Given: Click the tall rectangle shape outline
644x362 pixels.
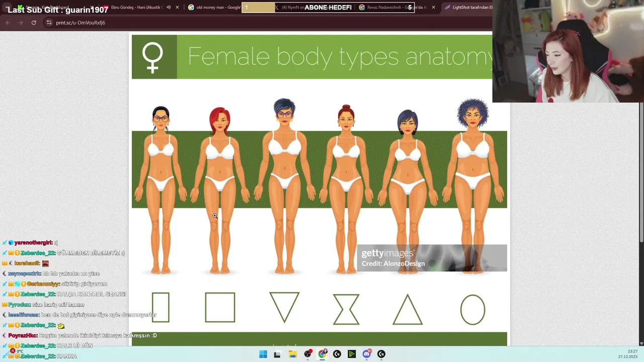Looking at the screenshot, I should [x=160, y=307].
